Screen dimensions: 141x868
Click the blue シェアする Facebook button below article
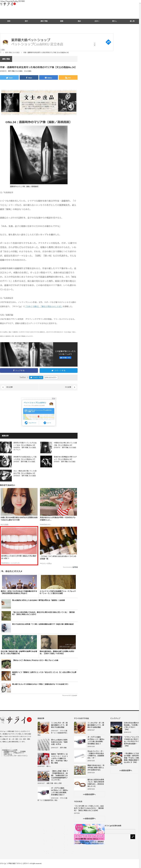coord(19,370)
